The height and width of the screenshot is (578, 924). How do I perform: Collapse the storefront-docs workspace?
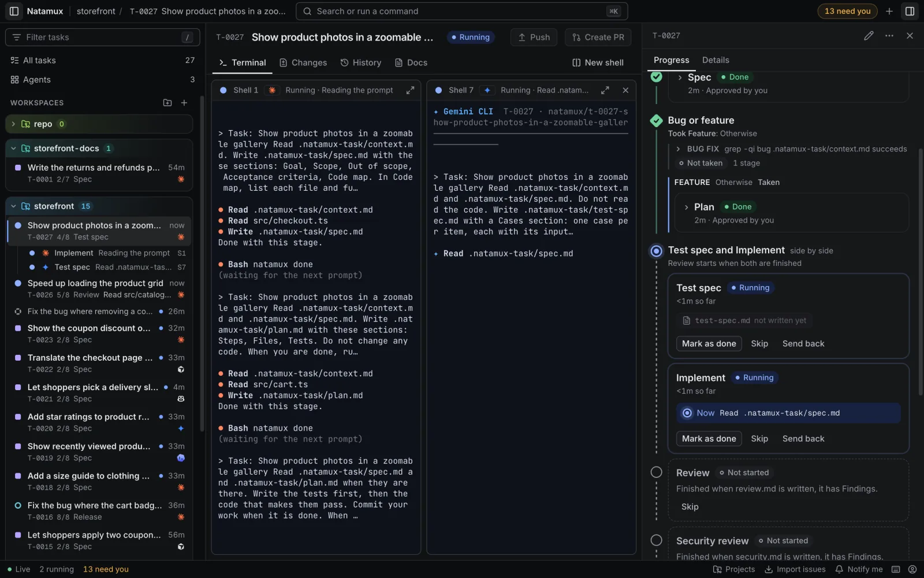point(13,149)
